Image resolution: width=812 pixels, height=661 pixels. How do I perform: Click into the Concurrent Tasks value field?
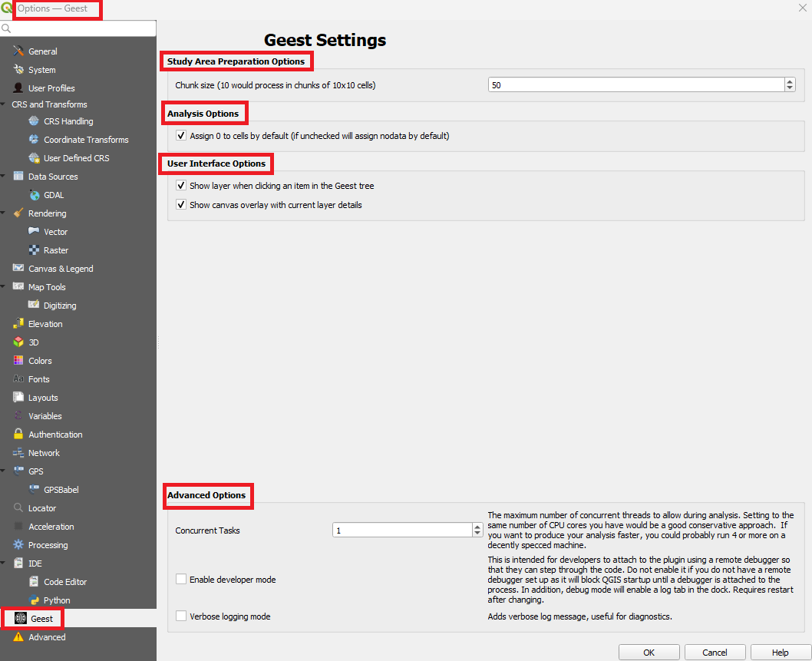(402, 530)
